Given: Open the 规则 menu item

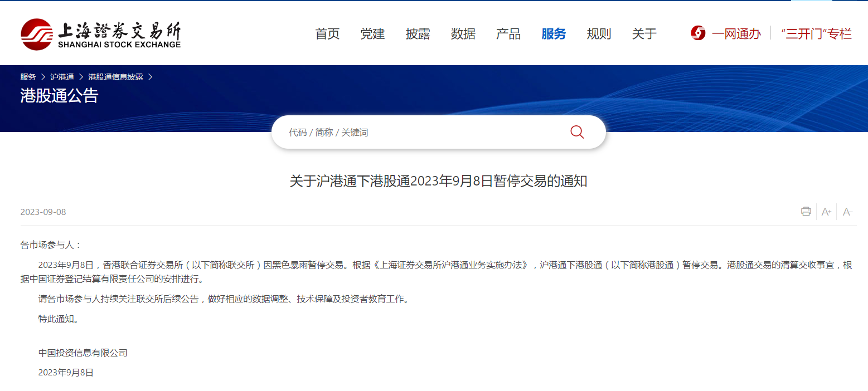Looking at the screenshot, I should click(599, 33).
